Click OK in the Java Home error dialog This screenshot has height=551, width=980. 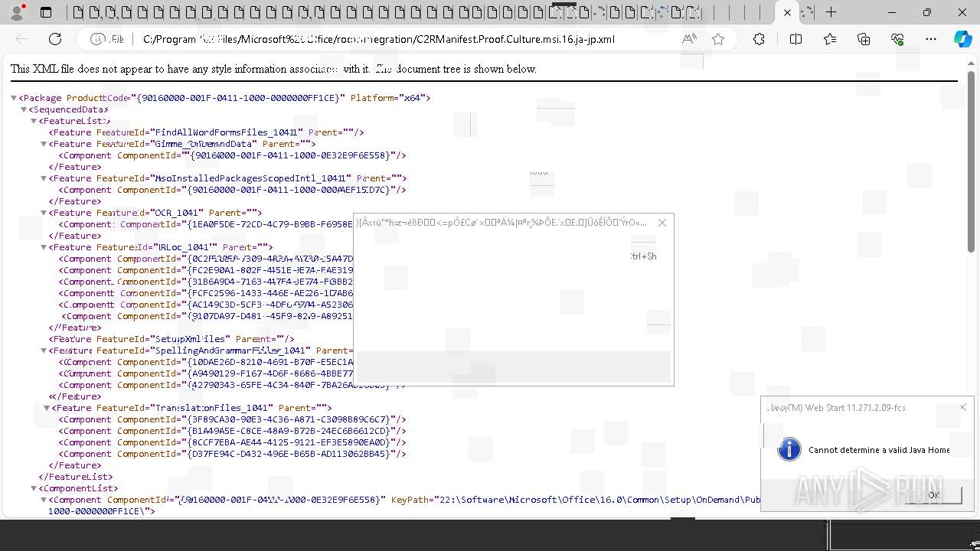[933, 495]
